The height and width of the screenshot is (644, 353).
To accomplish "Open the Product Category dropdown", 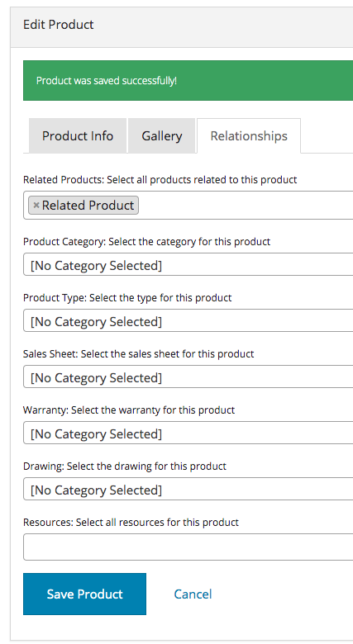I will pos(188,264).
